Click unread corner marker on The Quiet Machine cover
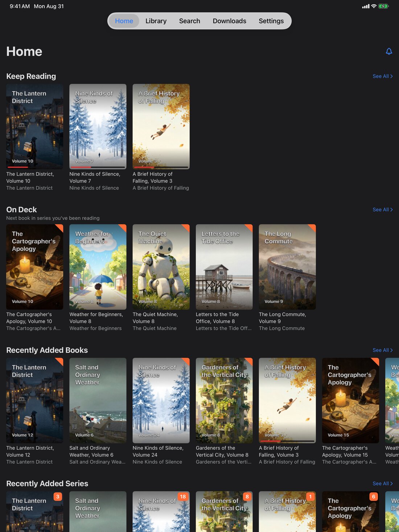 click(x=186, y=227)
